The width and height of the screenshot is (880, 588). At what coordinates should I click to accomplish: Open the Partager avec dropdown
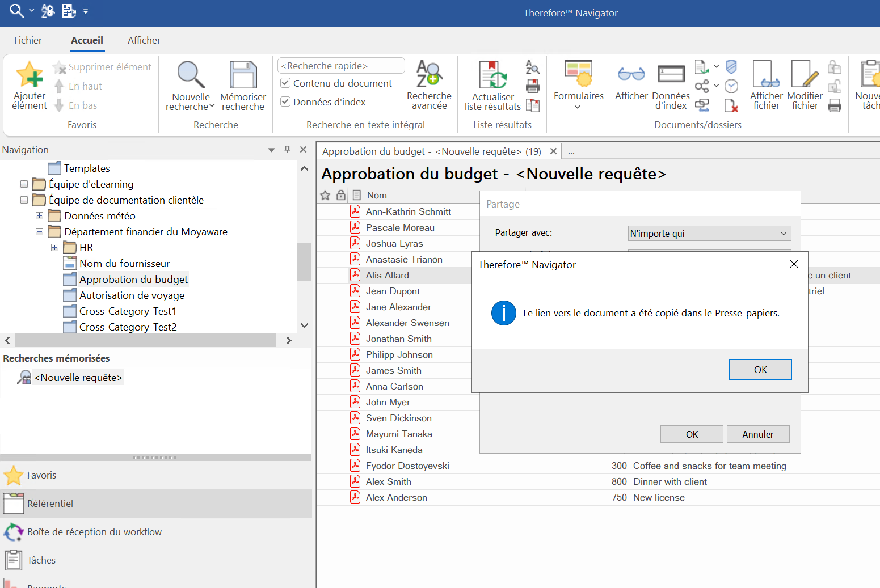coord(709,234)
